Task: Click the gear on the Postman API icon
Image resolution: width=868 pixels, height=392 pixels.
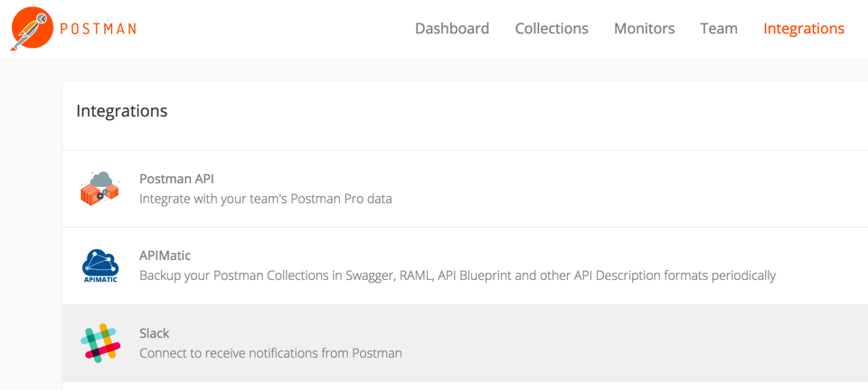Action: (101, 196)
